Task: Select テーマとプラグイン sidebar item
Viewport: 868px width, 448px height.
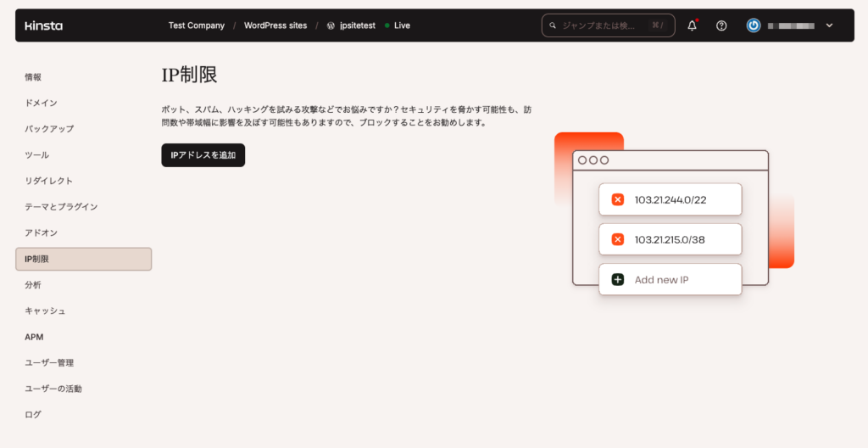Action: click(x=61, y=207)
